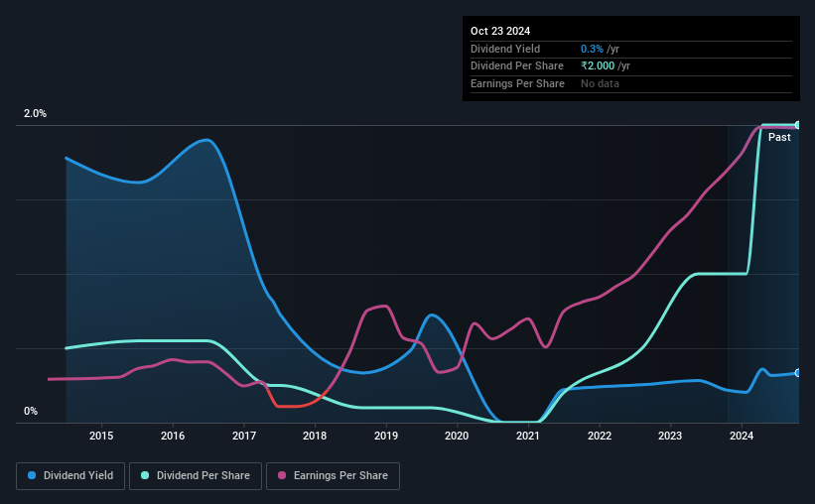Click the pink Earnings Per Share legend dot
This screenshot has height=504, width=815.
tap(282, 475)
